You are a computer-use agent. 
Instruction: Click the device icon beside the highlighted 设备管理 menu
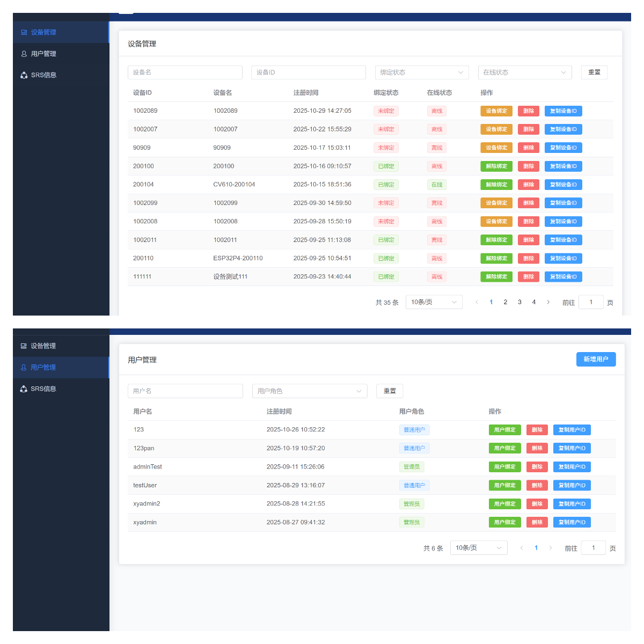tap(24, 32)
